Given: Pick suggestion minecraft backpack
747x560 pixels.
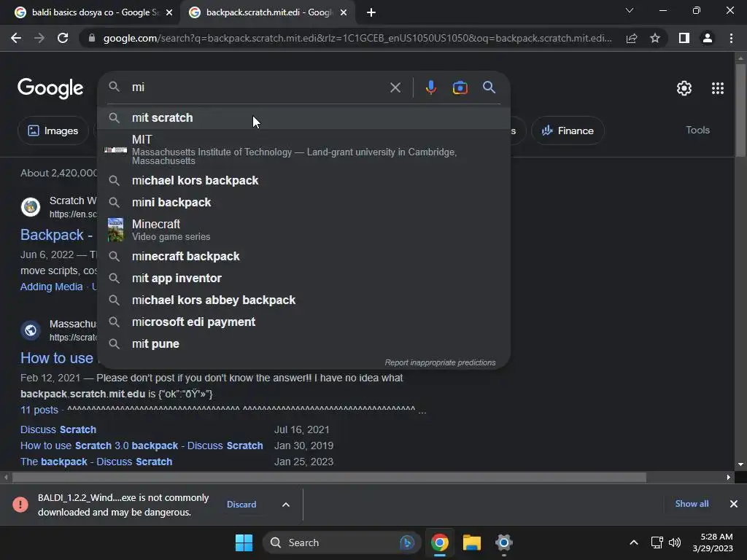Looking at the screenshot, I should click(x=304, y=256).
